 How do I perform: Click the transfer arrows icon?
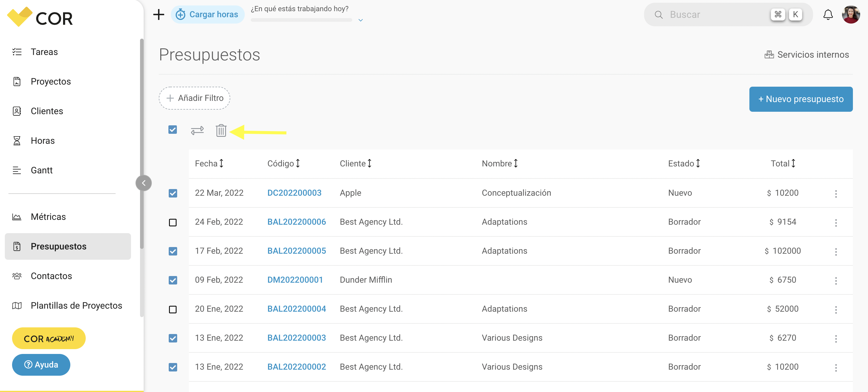click(x=197, y=130)
